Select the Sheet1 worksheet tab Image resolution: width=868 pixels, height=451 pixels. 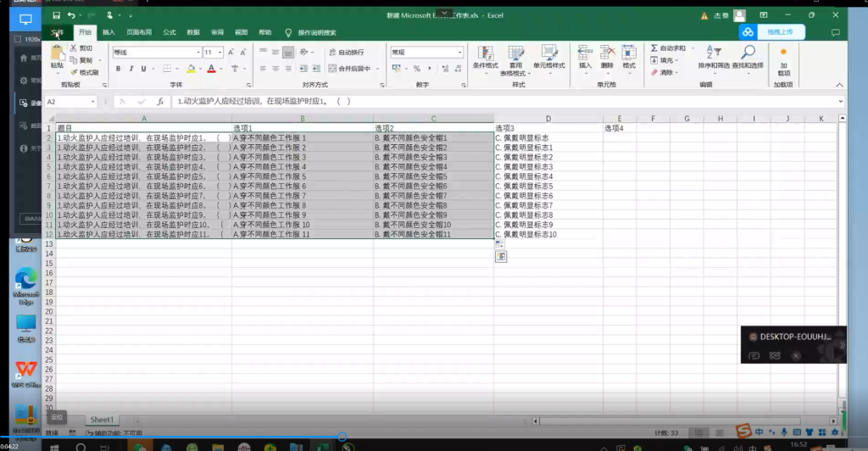tap(102, 420)
